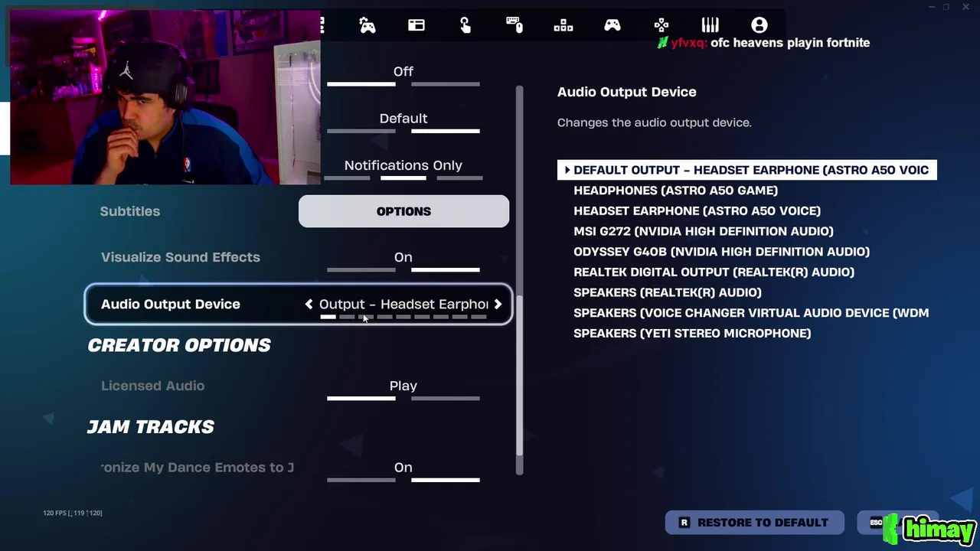The height and width of the screenshot is (551, 980).
Task: Cycle Audio Output Device to next option
Action: [x=498, y=304]
